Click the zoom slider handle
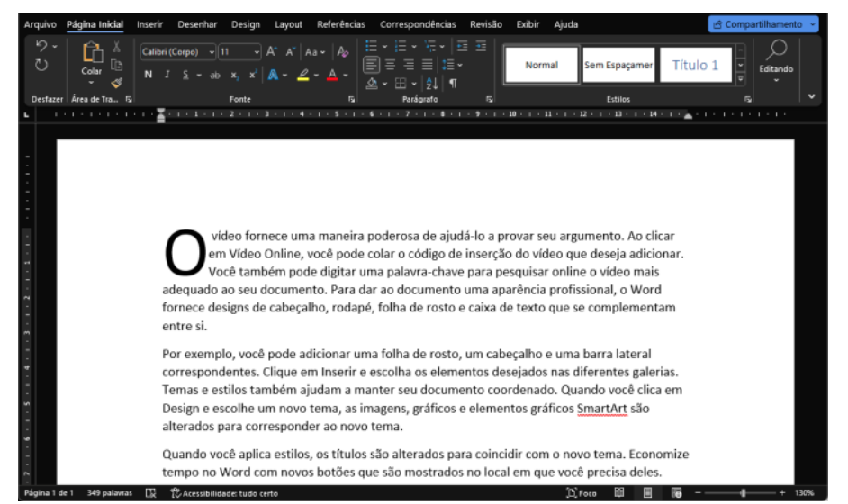 [743, 492]
